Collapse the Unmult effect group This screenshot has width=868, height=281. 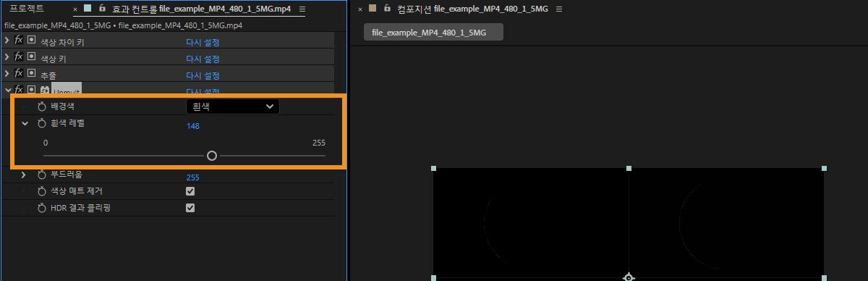pyautogui.click(x=7, y=91)
